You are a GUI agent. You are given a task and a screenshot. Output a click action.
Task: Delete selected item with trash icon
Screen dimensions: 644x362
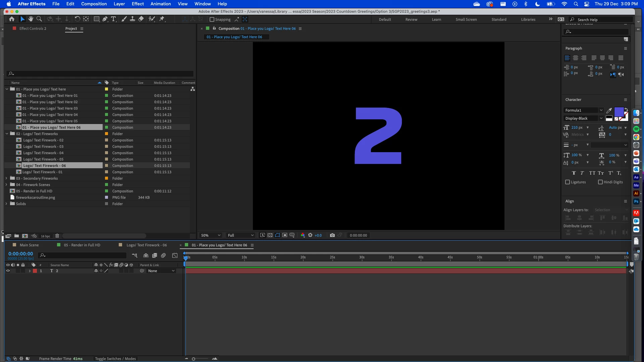pyautogui.click(x=57, y=236)
